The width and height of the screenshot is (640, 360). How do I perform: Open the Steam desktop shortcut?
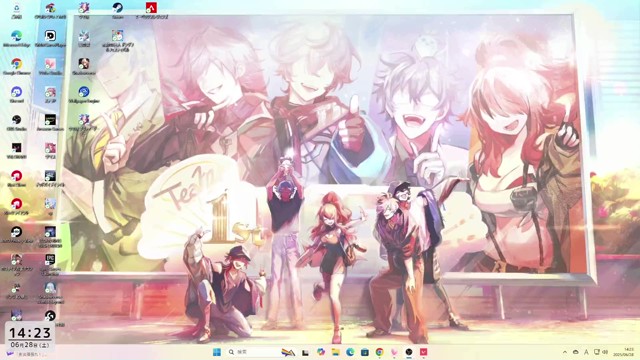pyautogui.click(x=118, y=11)
